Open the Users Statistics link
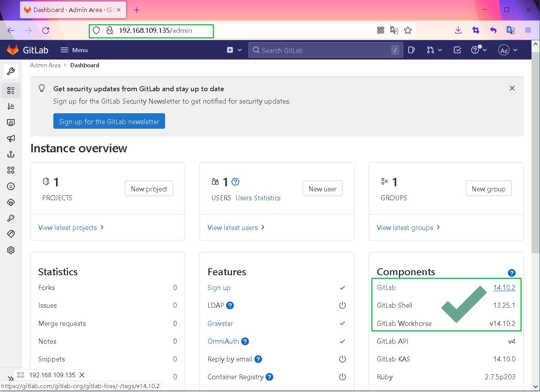The width and height of the screenshot is (540, 392). [x=258, y=198]
